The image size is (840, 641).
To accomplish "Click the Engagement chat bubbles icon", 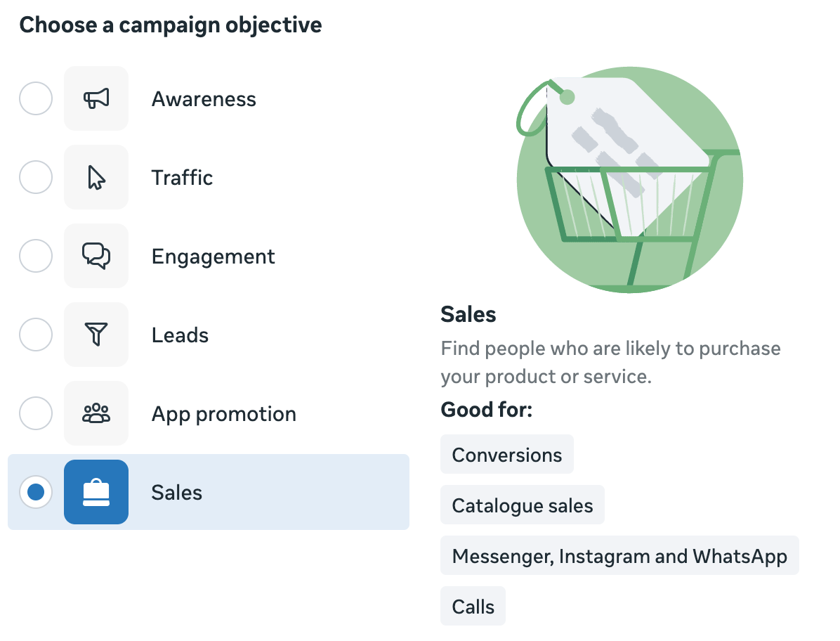I will point(96,257).
